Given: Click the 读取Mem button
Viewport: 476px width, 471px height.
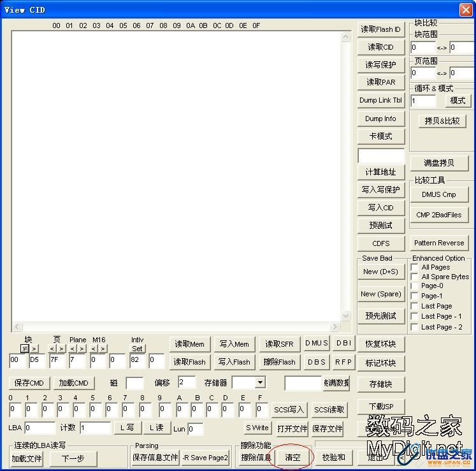Looking at the screenshot, I should (190, 344).
